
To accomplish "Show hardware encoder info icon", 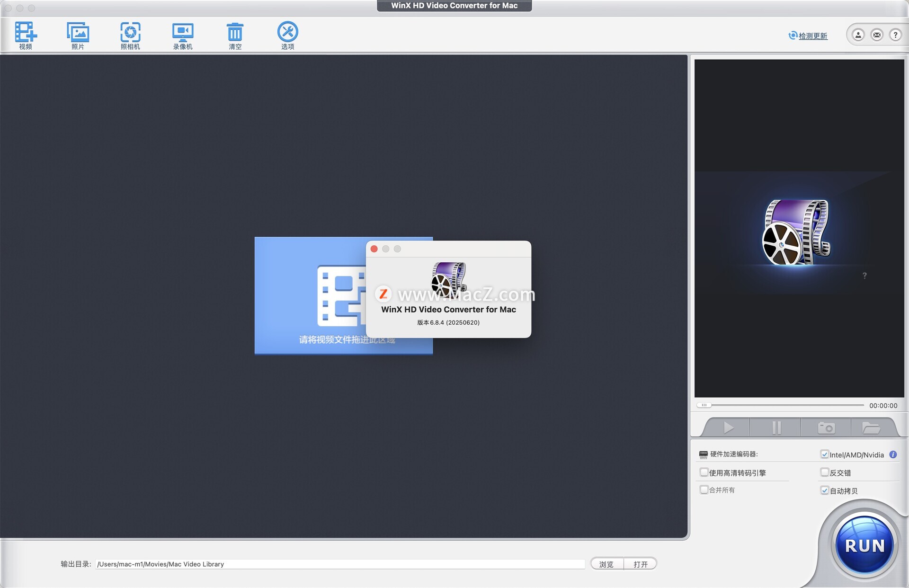I will tap(893, 454).
